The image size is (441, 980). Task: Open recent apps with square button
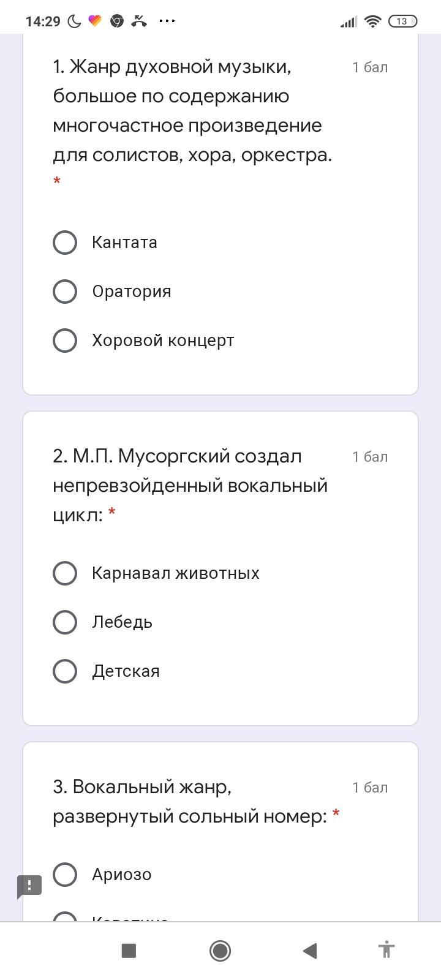[129, 951]
